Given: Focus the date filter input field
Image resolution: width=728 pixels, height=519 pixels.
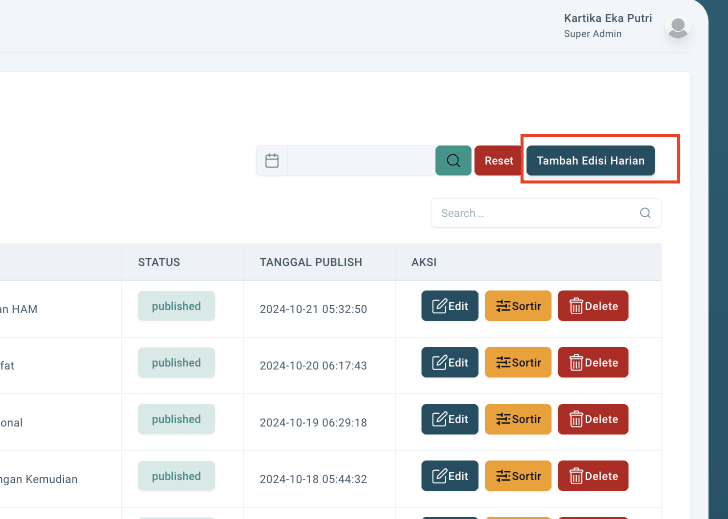Looking at the screenshot, I should click(x=361, y=161).
